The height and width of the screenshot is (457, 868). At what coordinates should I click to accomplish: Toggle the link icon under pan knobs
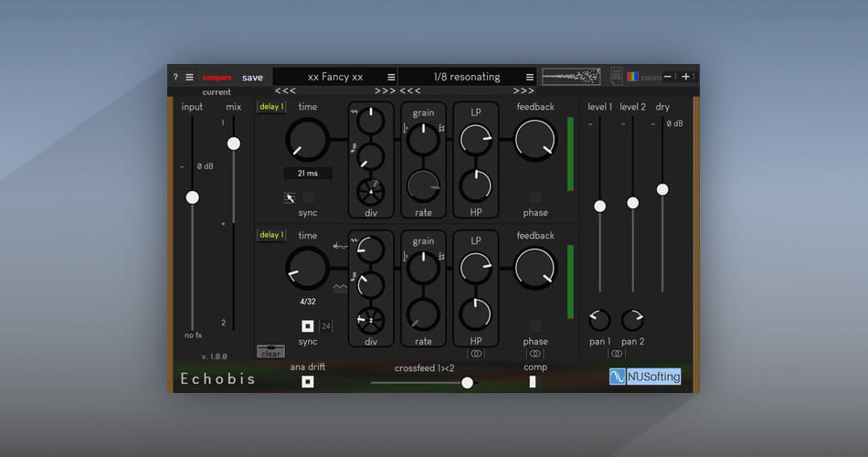tap(616, 354)
